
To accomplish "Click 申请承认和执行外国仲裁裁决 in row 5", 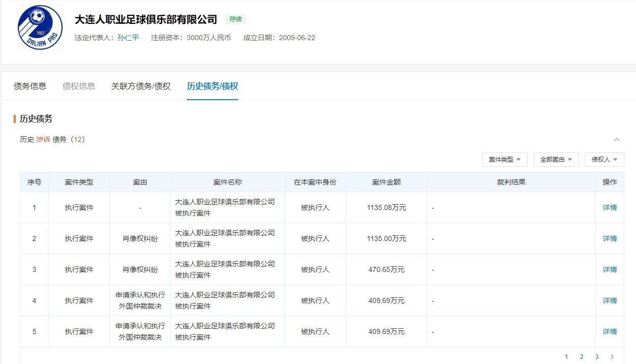I will [140, 331].
